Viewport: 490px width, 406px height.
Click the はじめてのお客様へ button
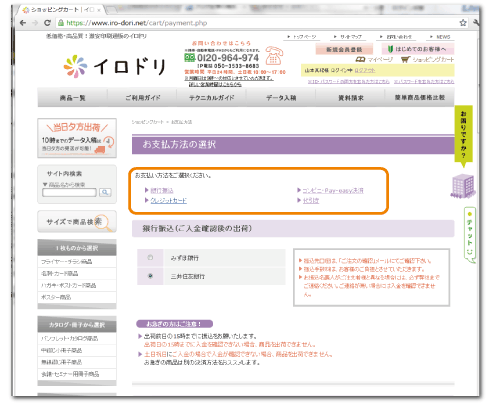pyautogui.click(x=418, y=49)
